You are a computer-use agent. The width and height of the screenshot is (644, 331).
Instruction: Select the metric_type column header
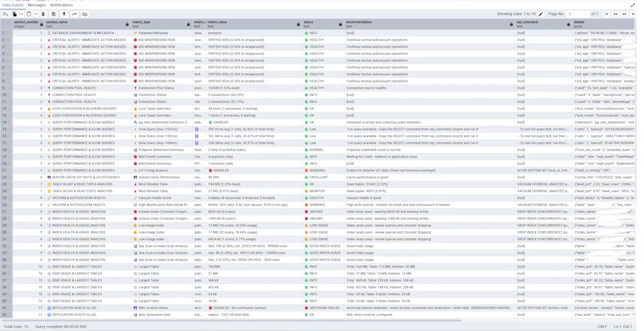[x=162, y=24]
